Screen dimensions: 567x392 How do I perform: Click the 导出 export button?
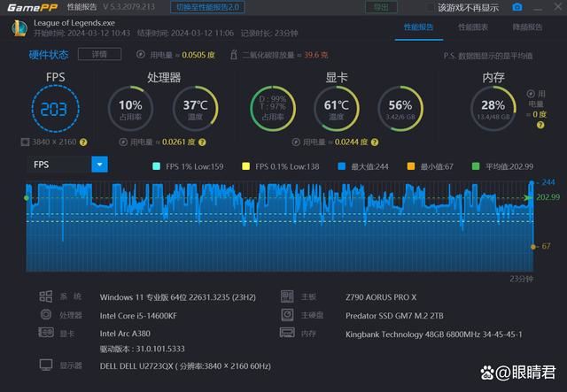[x=381, y=7]
